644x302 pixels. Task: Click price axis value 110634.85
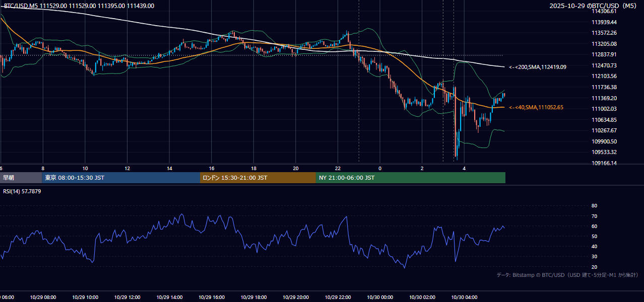[604, 120]
